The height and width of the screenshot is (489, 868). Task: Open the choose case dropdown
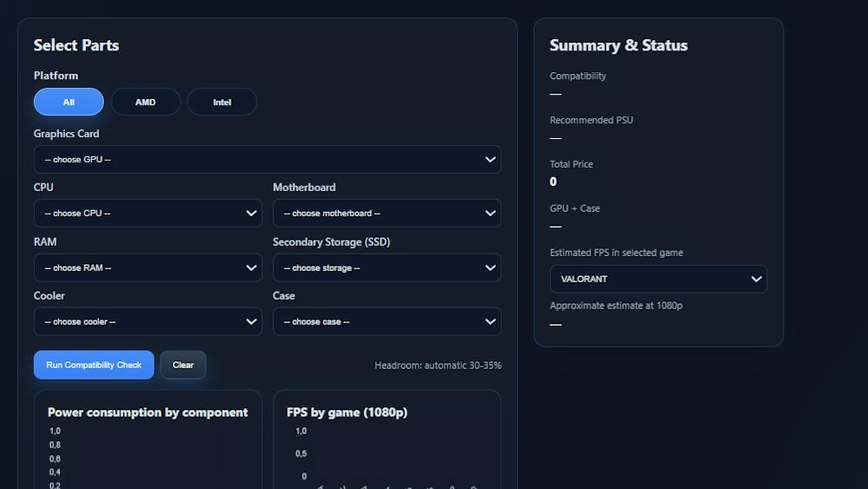[387, 321]
